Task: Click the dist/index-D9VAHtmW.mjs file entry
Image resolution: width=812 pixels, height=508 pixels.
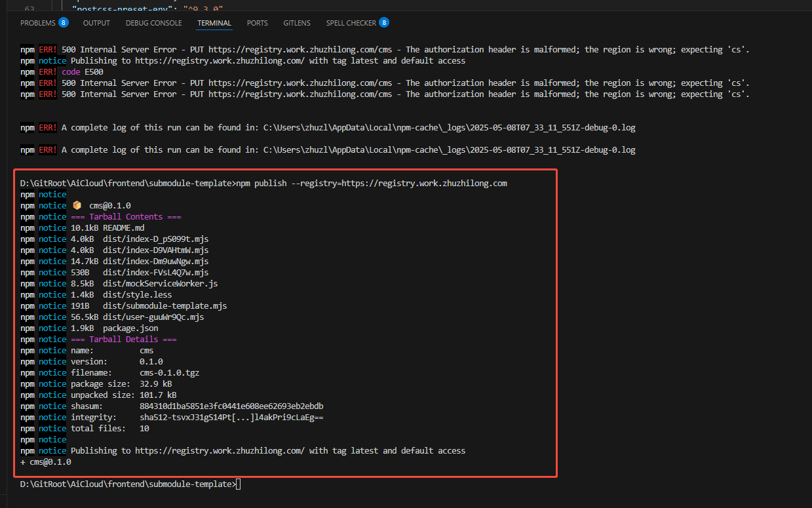Action: coord(156,250)
